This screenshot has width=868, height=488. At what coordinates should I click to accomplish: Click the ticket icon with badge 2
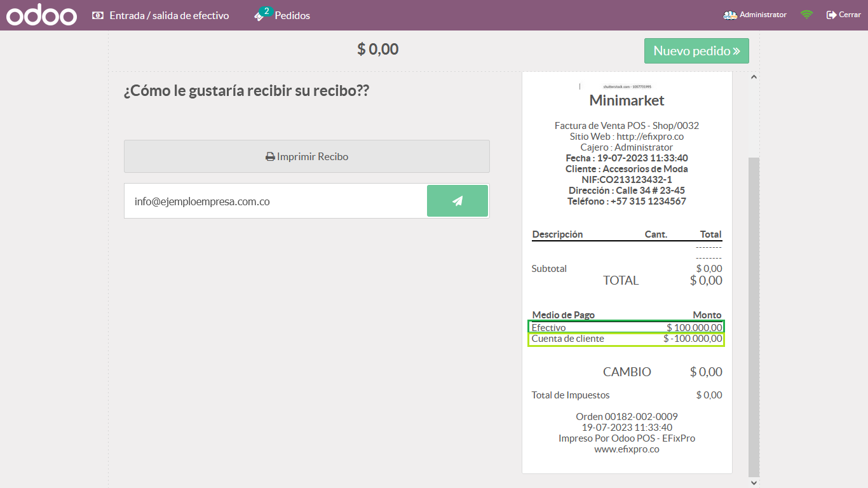point(259,16)
